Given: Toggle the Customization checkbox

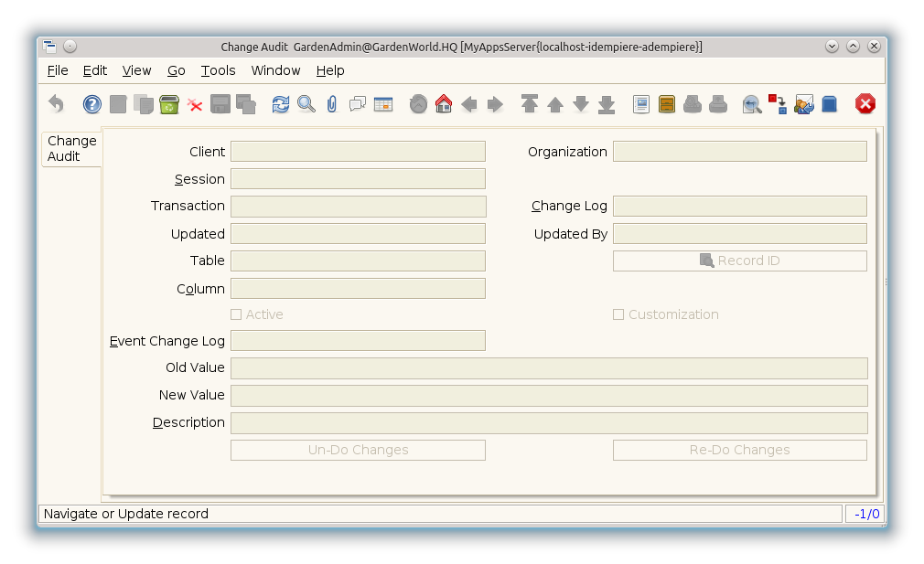Looking at the screenshot, I should pyautogui.click(x=618, y=314).
